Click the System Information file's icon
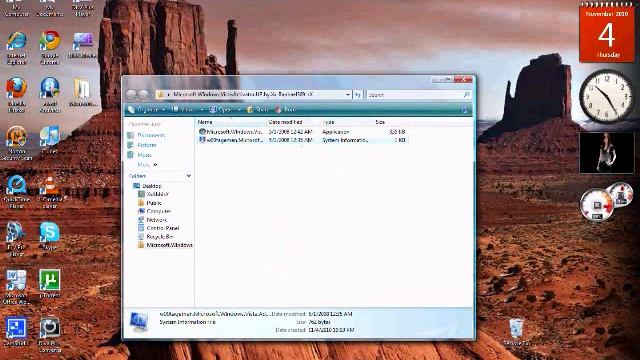 202,140
